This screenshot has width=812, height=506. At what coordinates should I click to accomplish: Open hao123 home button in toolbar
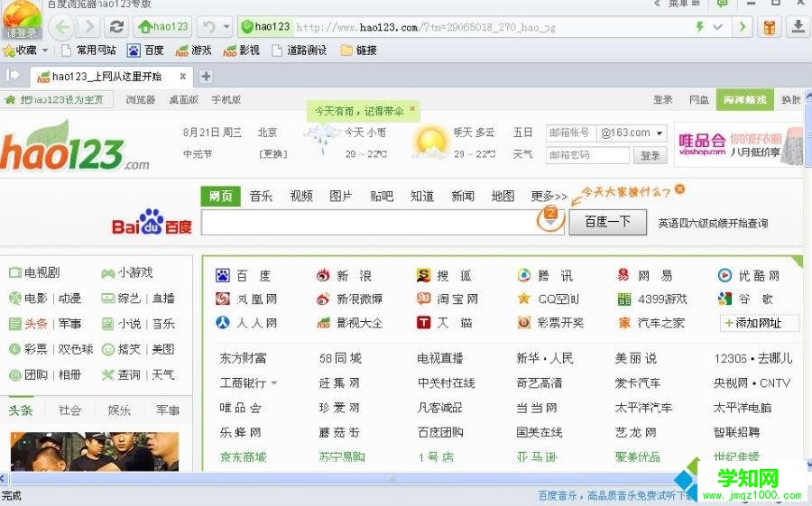coord(162,27)
